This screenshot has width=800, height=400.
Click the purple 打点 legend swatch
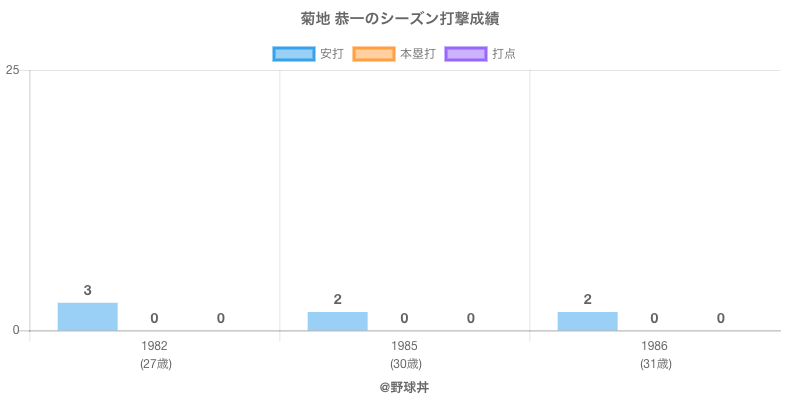coord(466,54)
